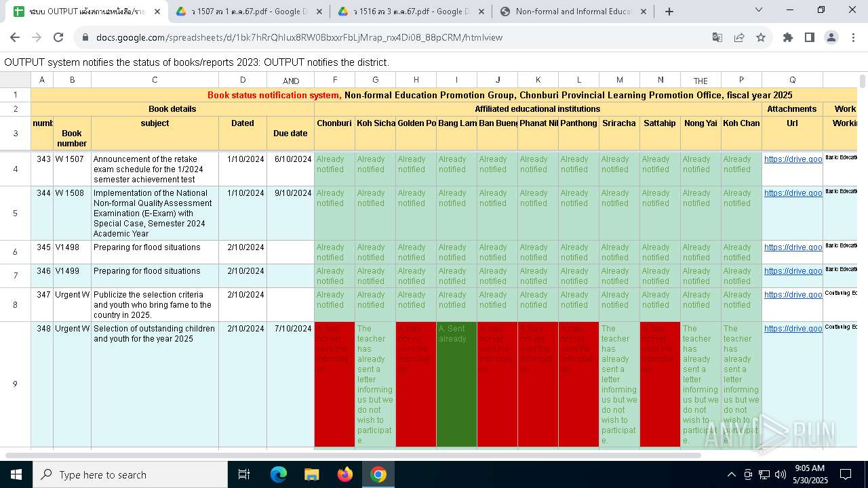
Task: Open the drive link for book V1499
Action: click(x=793, y=271)
